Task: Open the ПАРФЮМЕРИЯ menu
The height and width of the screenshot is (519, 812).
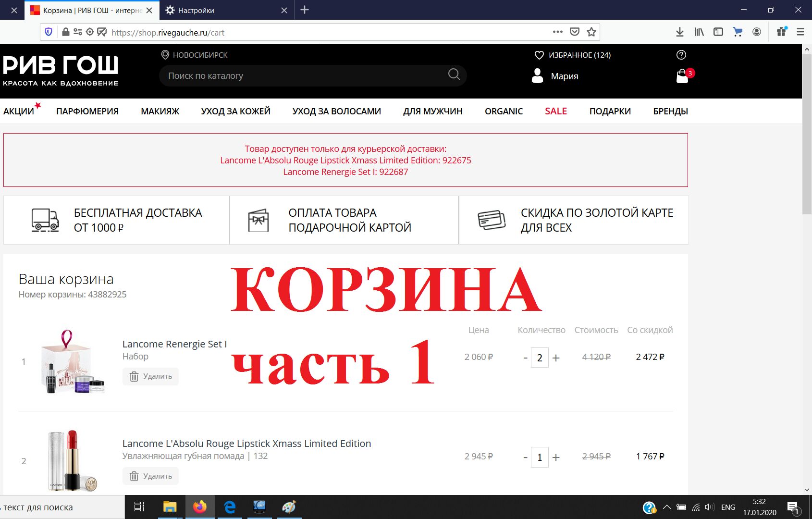Action: 87,111
